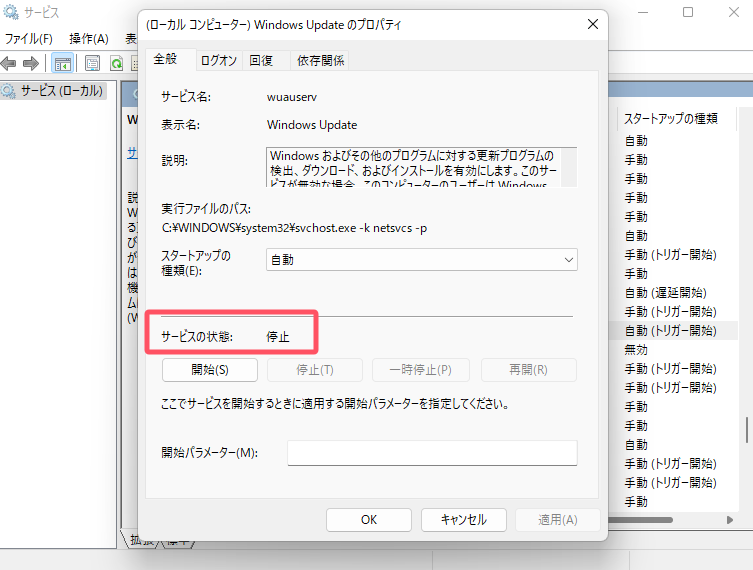Image resolution: width=753 pixels, height=570 pixels.
Task: Select the 自動 (遅延開始) row in services list
Action: [x=665, y=292]
